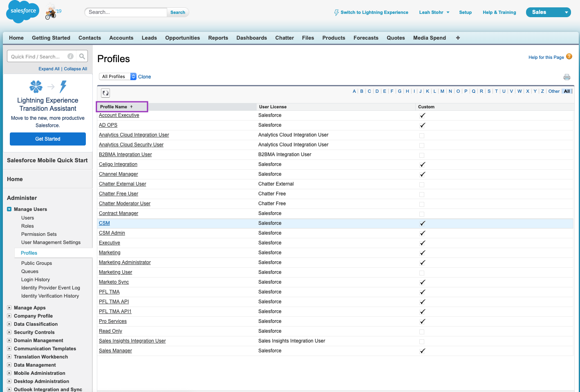
Task: Toggle the Custom checkbox for Contract Manager
Action: click(422, 214)
